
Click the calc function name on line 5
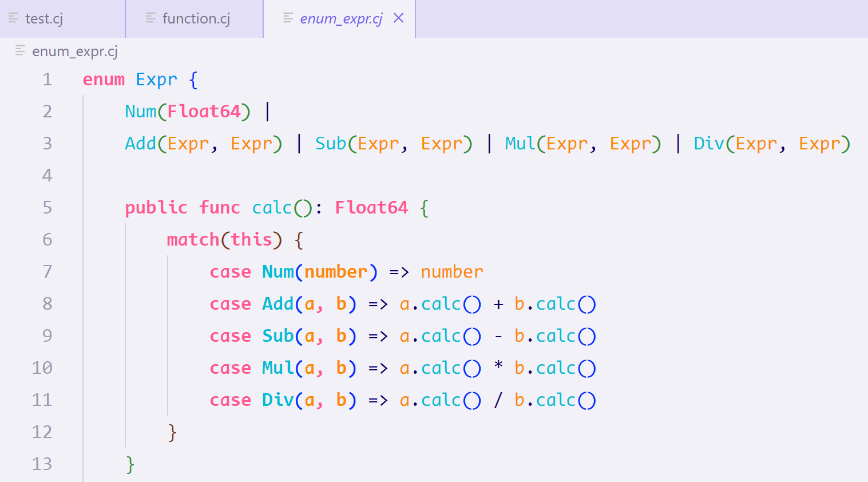click(271, 207)
